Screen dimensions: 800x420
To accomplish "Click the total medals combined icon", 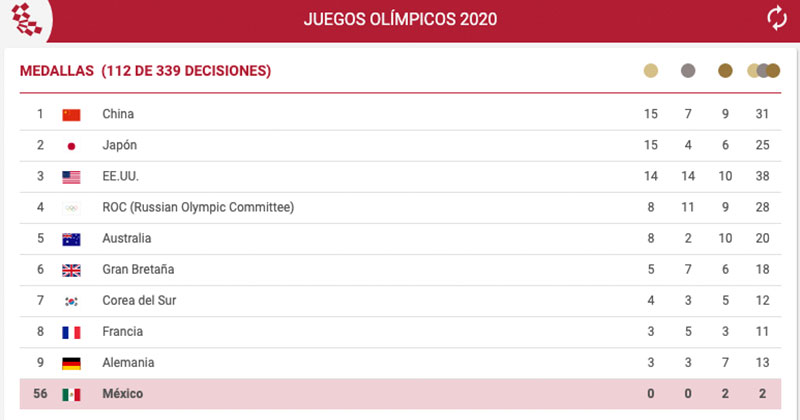I will coord(763,71).
